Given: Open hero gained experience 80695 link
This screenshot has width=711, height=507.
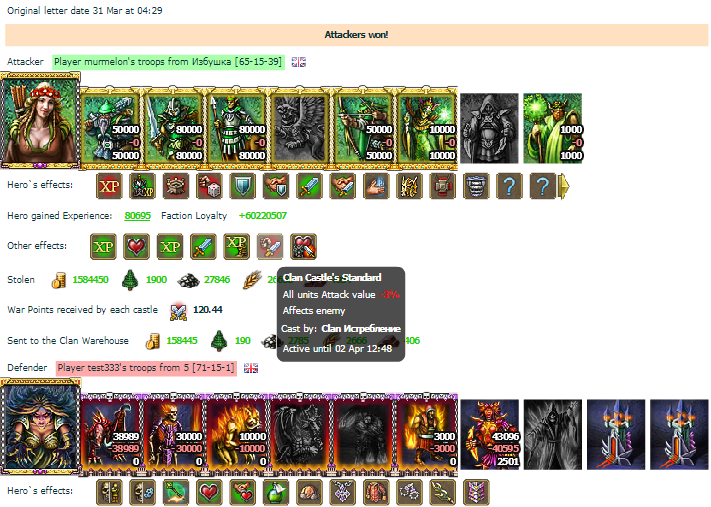Looking at the screenshot, I should pos(137,216).
